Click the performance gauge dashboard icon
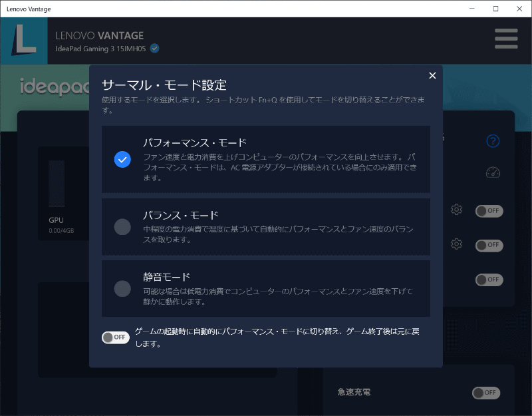This screenshot has height=416, width=532. coord(492,172)
